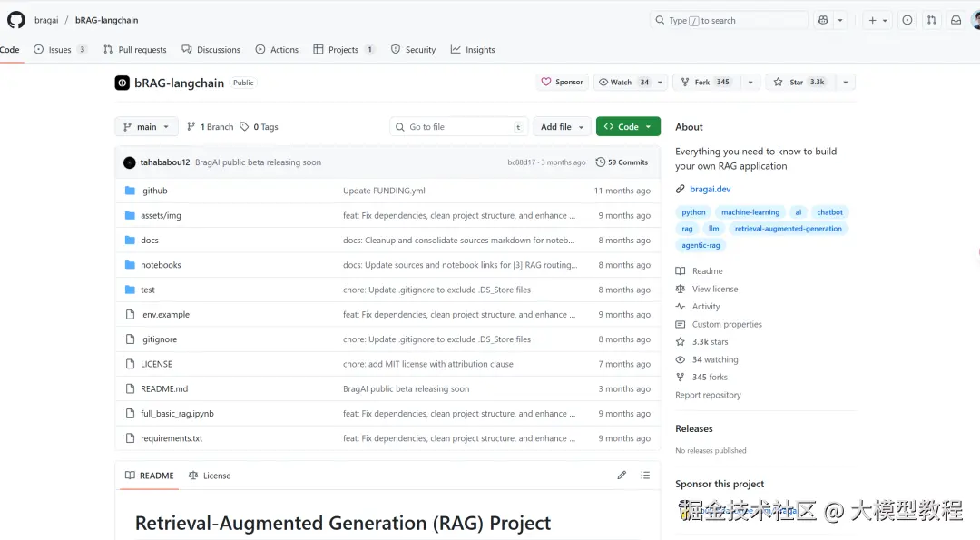
Task: Expand the Add file dropdown
Action: coord(562,127)
